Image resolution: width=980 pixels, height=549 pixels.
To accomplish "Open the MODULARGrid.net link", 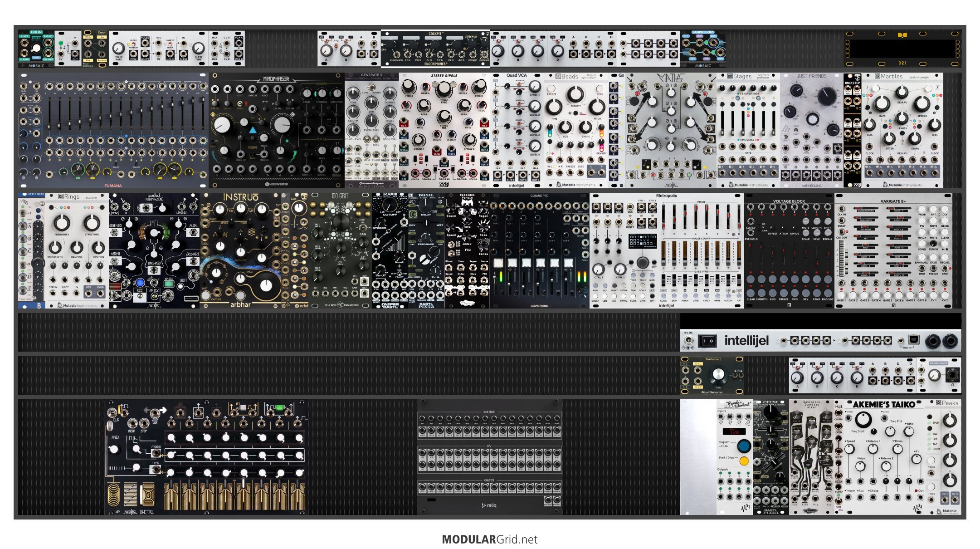I will (x=490, y=539).
